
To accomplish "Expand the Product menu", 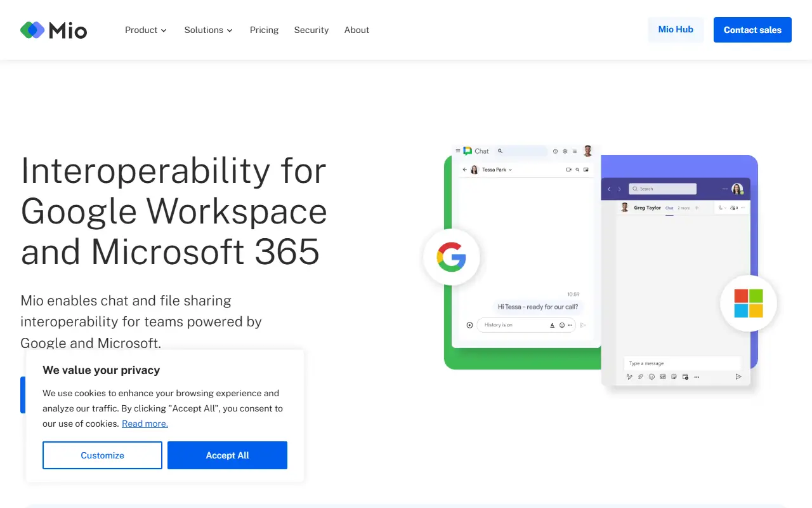I will click(x=146, y=30).
